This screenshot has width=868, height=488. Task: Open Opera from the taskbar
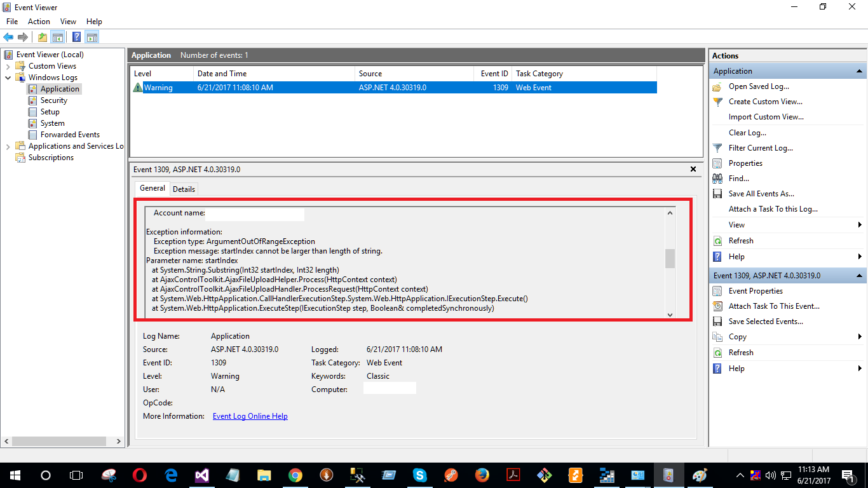[x=140, y=475]
